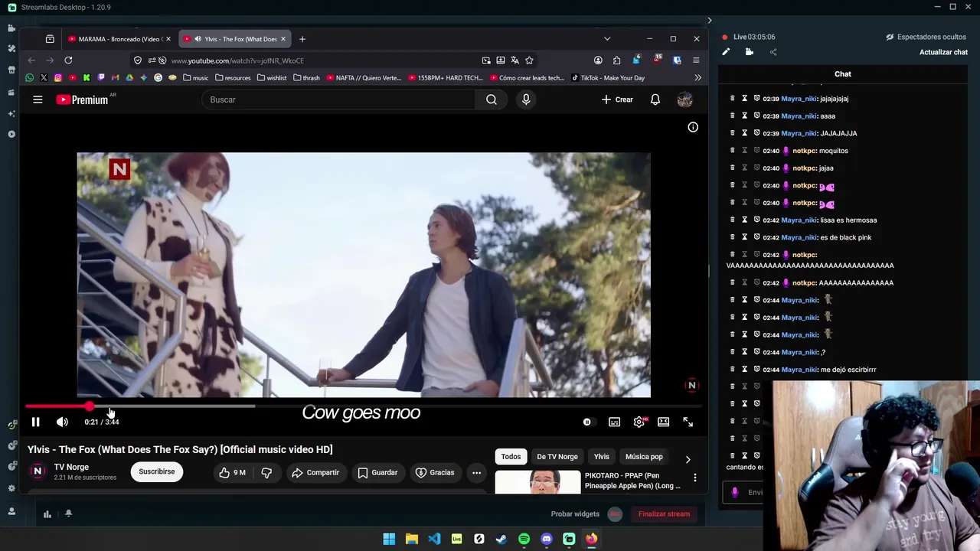
Task: Share stream icon in Streamlabs
Action: (x=773, y=52)
